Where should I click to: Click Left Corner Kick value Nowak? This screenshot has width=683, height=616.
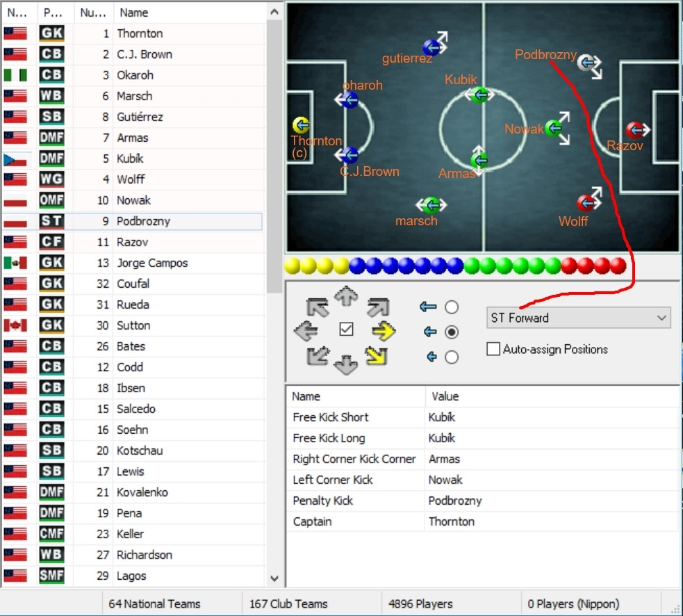tap(445, 480)
